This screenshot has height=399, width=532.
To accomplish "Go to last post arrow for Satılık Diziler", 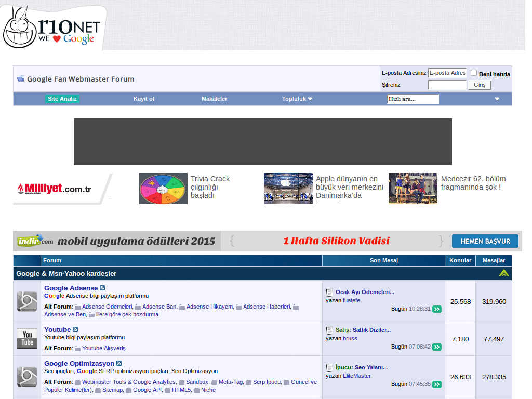I will click(x=437, y=347).
